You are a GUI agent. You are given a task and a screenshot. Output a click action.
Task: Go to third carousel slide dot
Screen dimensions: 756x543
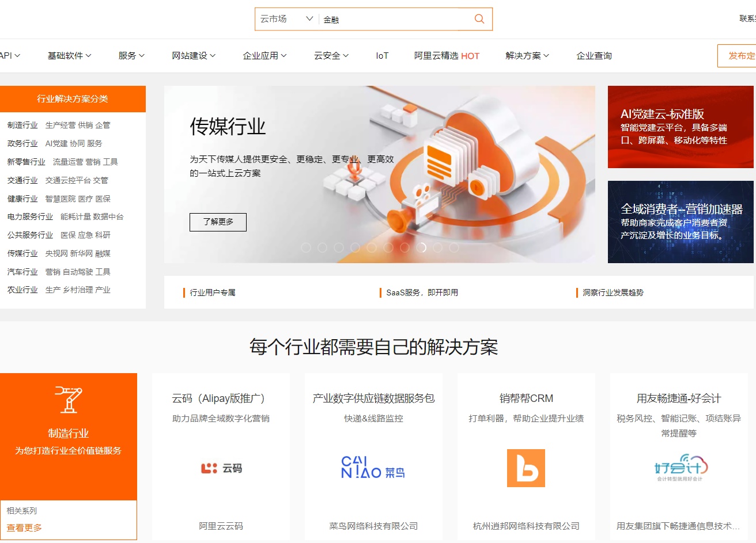339,247
